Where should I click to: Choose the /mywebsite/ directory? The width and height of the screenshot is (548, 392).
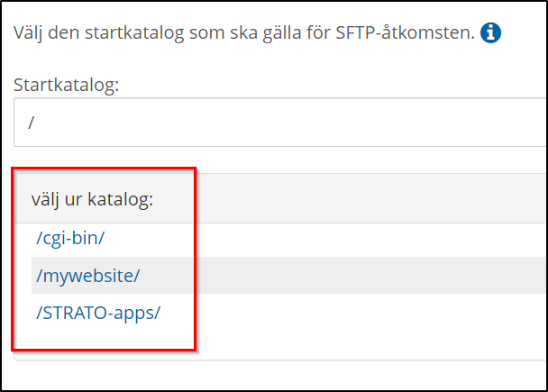point(88,276)
